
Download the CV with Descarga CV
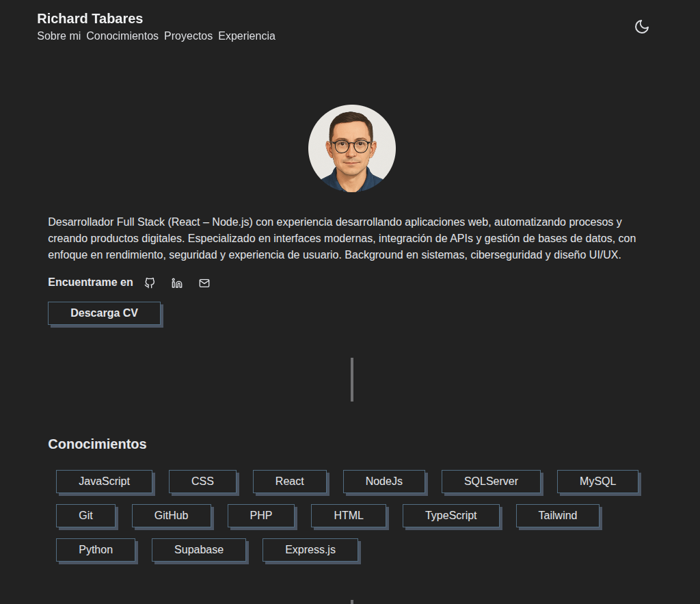pos(105,313)
